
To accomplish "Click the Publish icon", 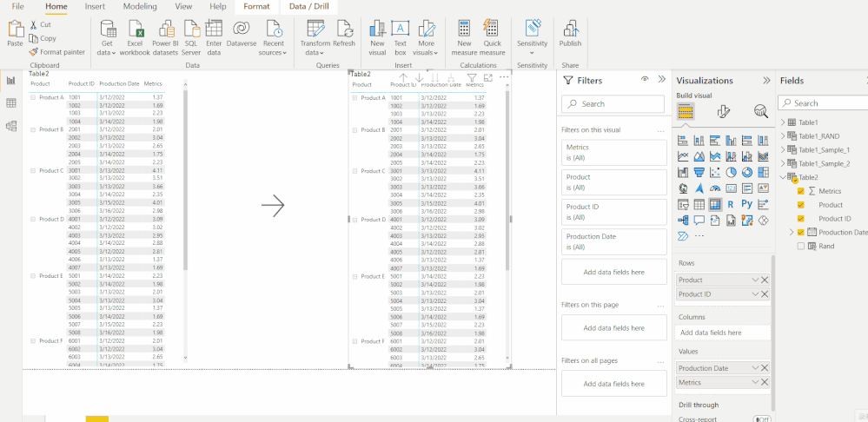I will 570,29.
